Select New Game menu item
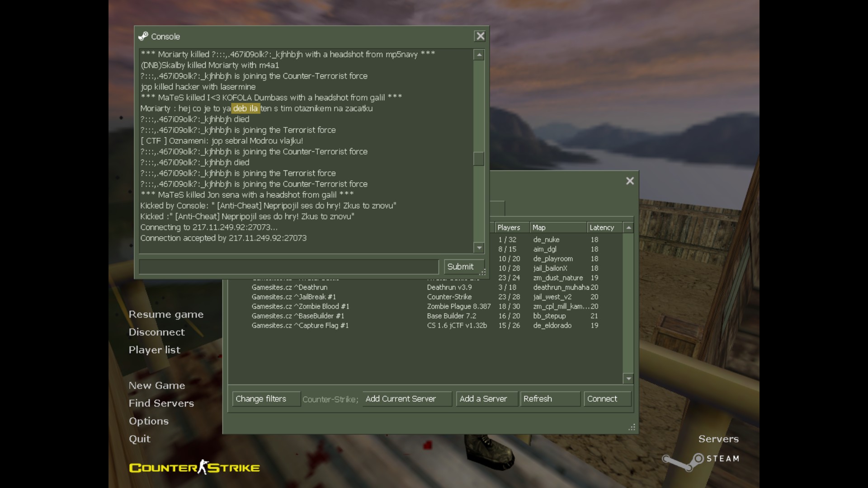868x488 pixels. 157,385
